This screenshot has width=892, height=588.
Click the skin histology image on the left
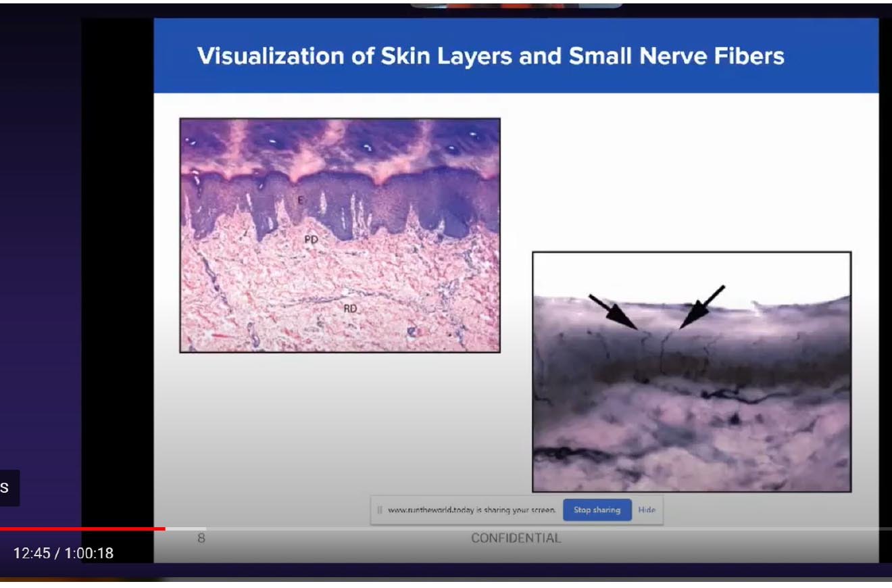(x=340, y=235)
